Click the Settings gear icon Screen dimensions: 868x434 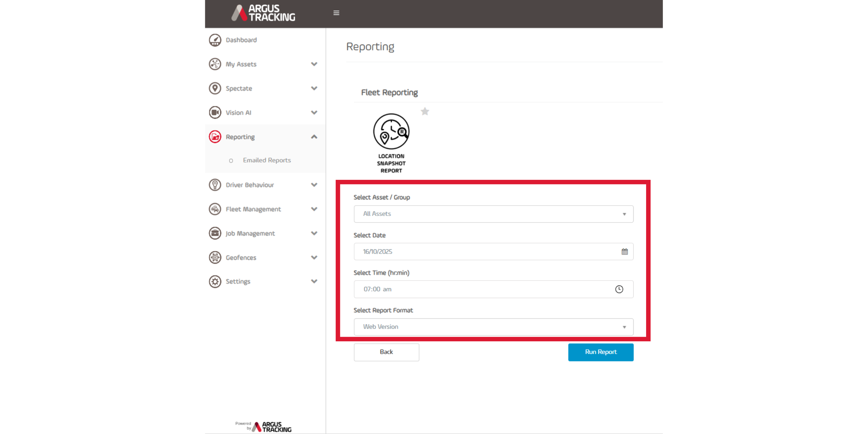click(215, 281)
